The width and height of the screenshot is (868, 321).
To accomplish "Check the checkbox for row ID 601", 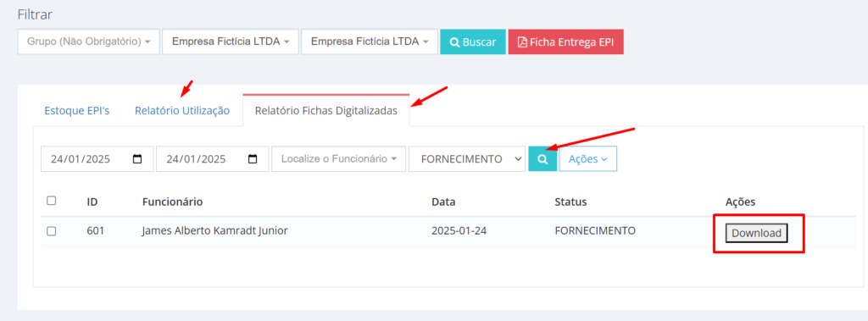I will pos(52,231).
